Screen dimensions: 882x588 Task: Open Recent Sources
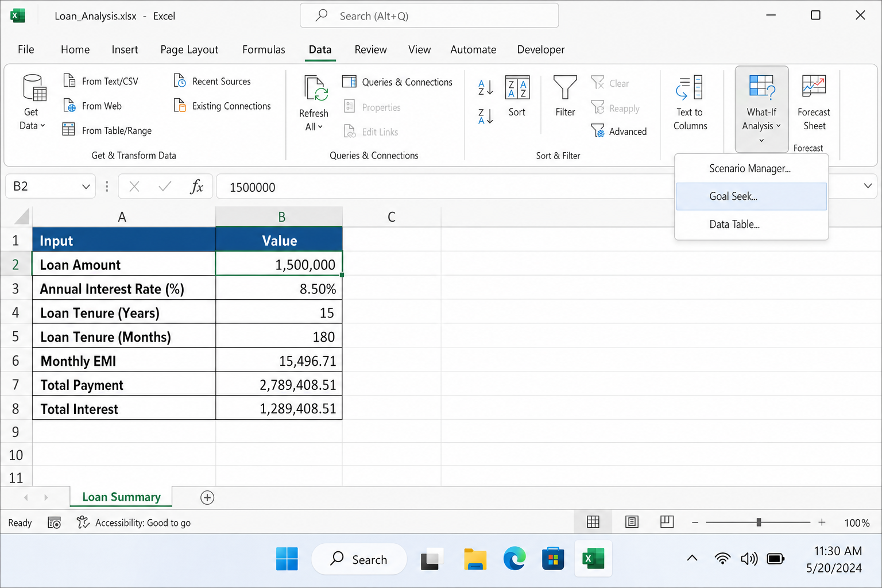pos(212,81)
